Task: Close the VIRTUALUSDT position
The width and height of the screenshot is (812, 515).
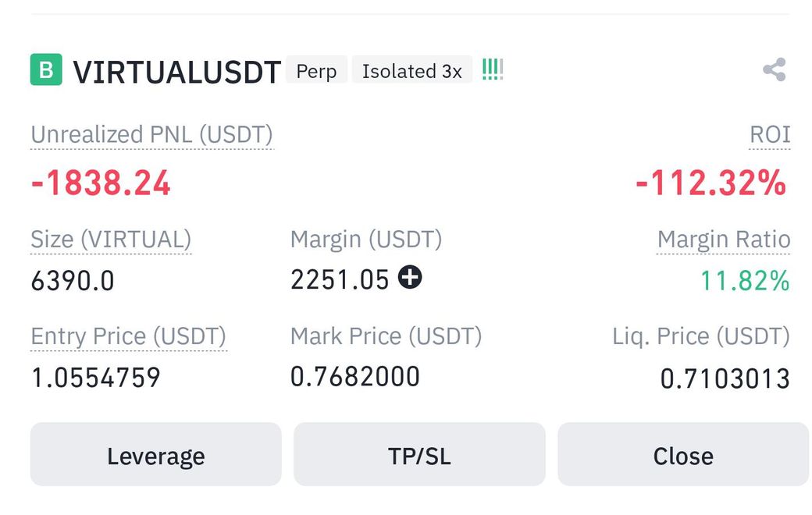Action: (x=683, y=455)
